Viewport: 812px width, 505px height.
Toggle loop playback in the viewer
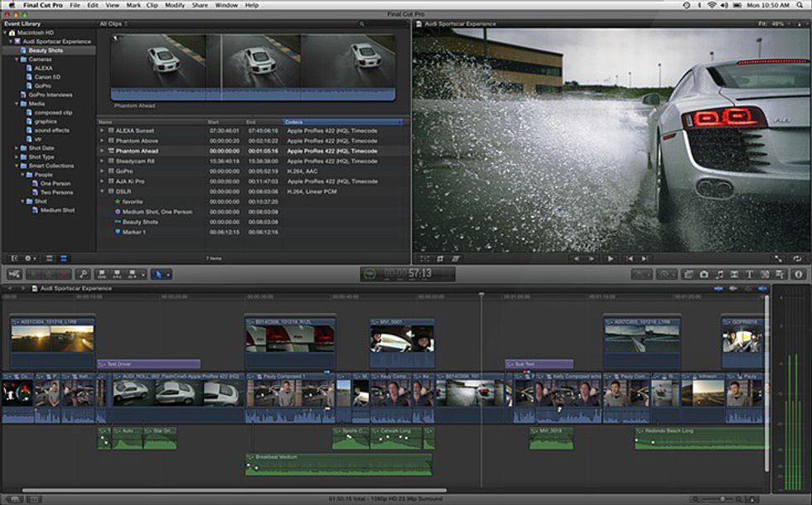coord(796,258)
